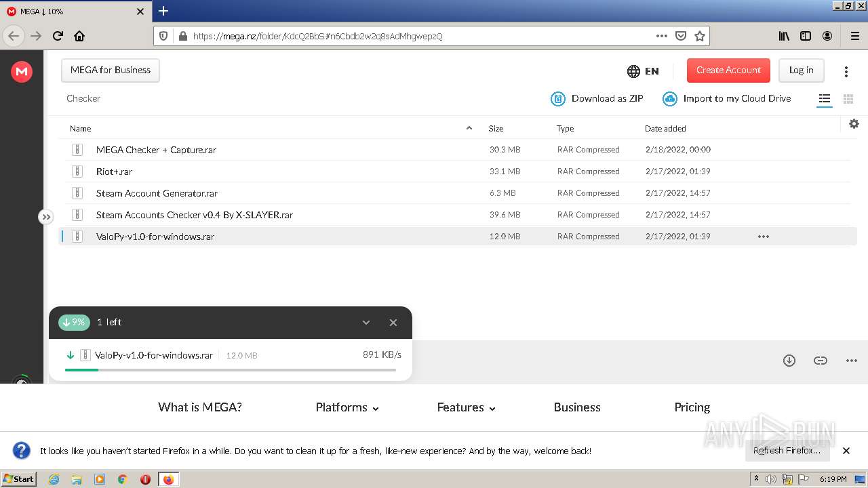Image resolution: width=868 pixels, height=488 pixels.
Task: Sort by the Type column header
Action: 565,128
